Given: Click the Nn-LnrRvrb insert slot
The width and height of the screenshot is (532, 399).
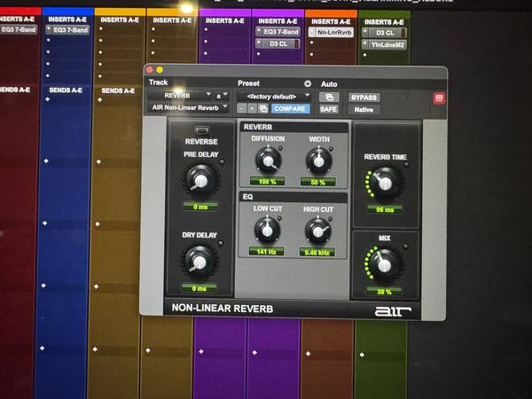Looking at the screenshot, I should pyautogui.click(x=331, y=32).
